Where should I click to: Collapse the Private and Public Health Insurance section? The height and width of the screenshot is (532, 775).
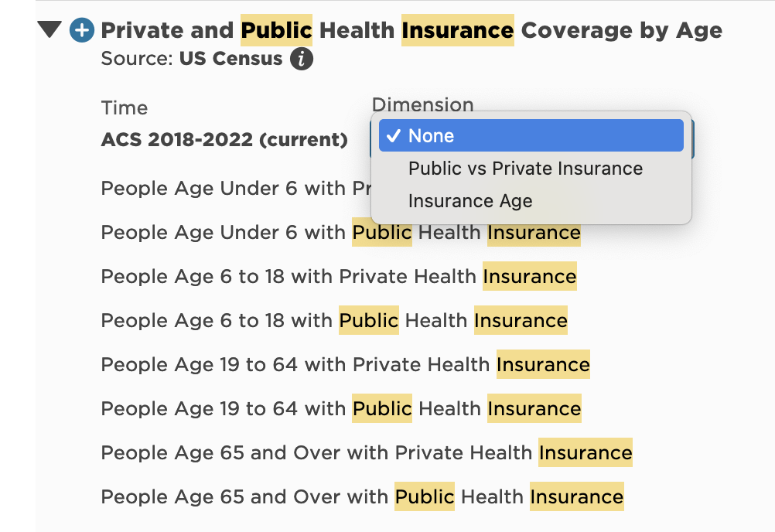[50, 29]
